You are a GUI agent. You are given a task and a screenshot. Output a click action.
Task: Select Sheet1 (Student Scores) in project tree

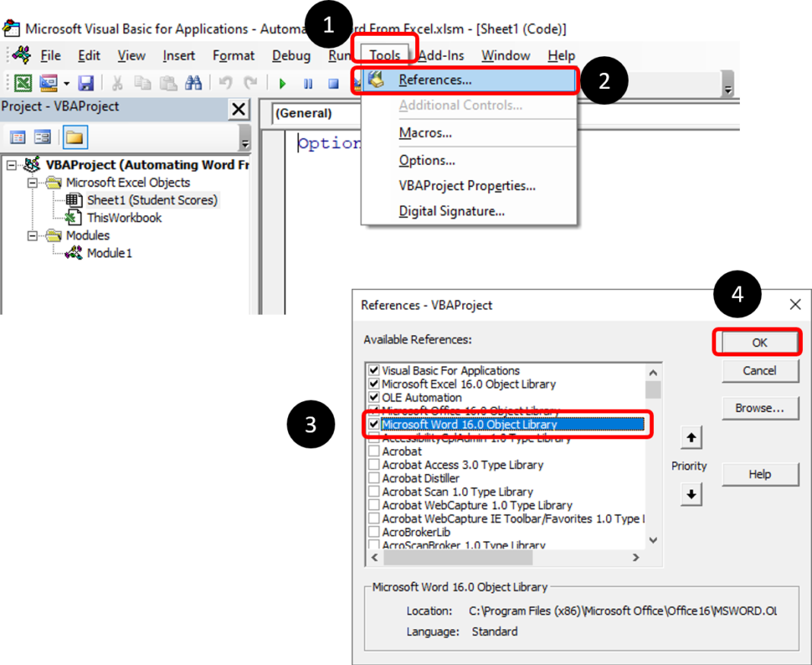point(152,201)
